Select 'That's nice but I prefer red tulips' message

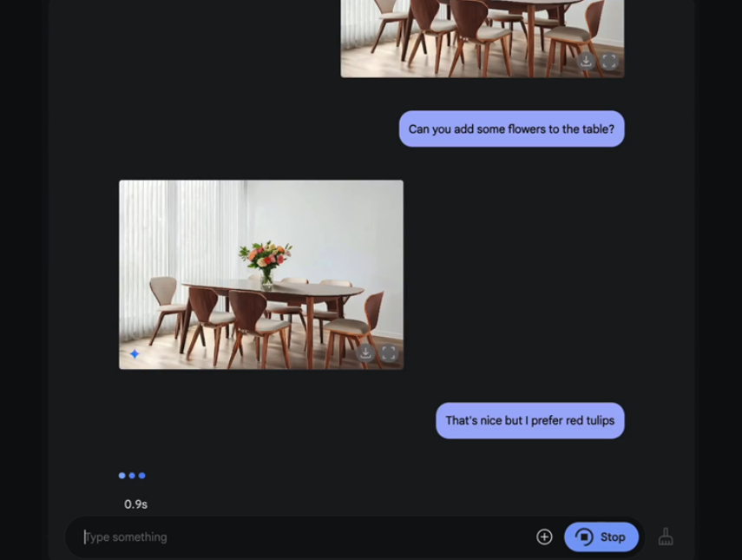(x=530, y=420)
